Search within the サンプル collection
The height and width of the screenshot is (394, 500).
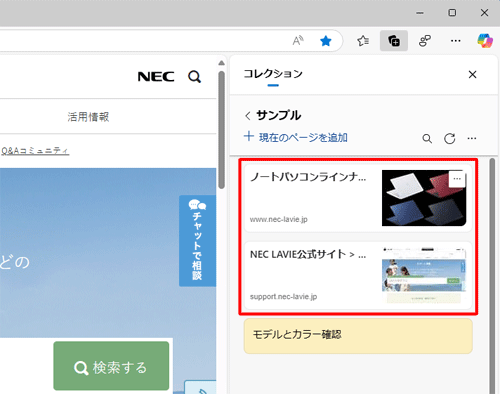[x=427, y=138]
